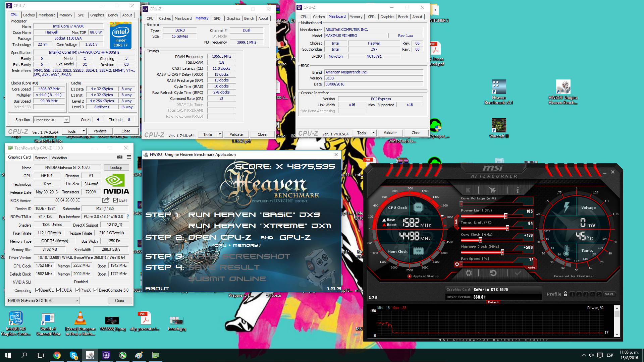644x362 pixels.
Task: Open the SPD tab in the Mainboard CPU-Z window
Action: [x=371, y=17]
